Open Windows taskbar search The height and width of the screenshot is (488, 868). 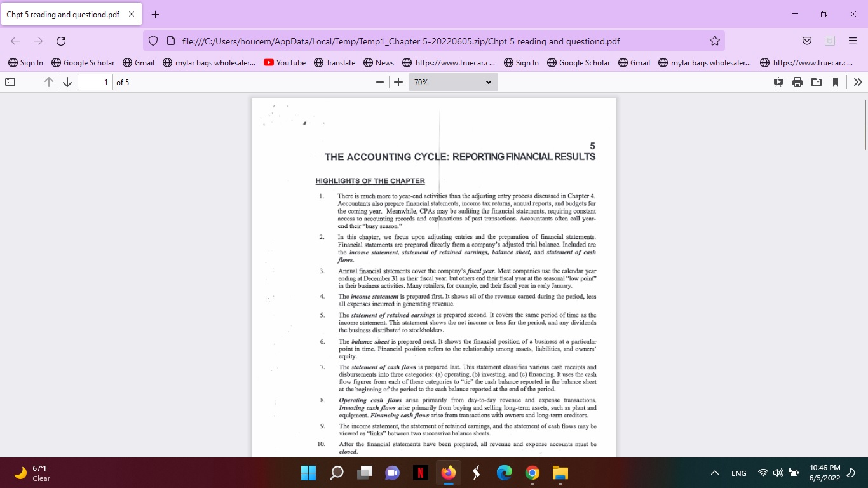point(337,473)
